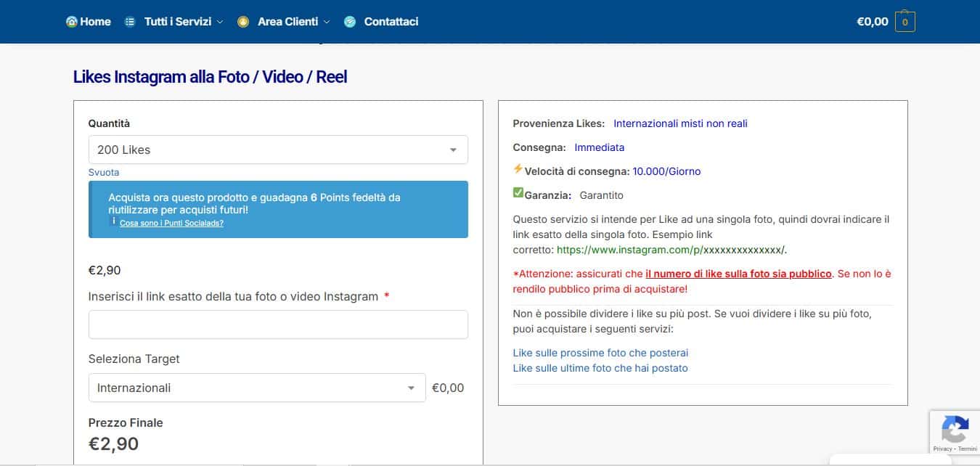
Task: Click the info icon beside Punti Socialads
Action: [x=113, y=221]
